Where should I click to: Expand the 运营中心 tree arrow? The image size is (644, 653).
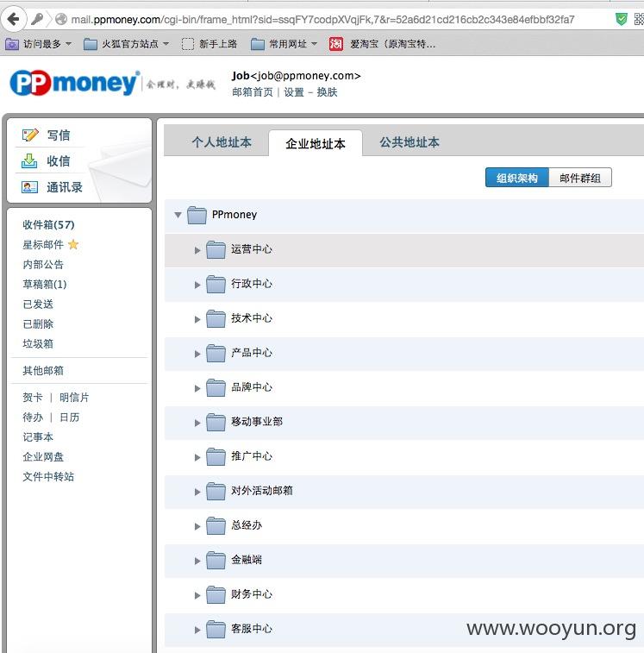197,250
